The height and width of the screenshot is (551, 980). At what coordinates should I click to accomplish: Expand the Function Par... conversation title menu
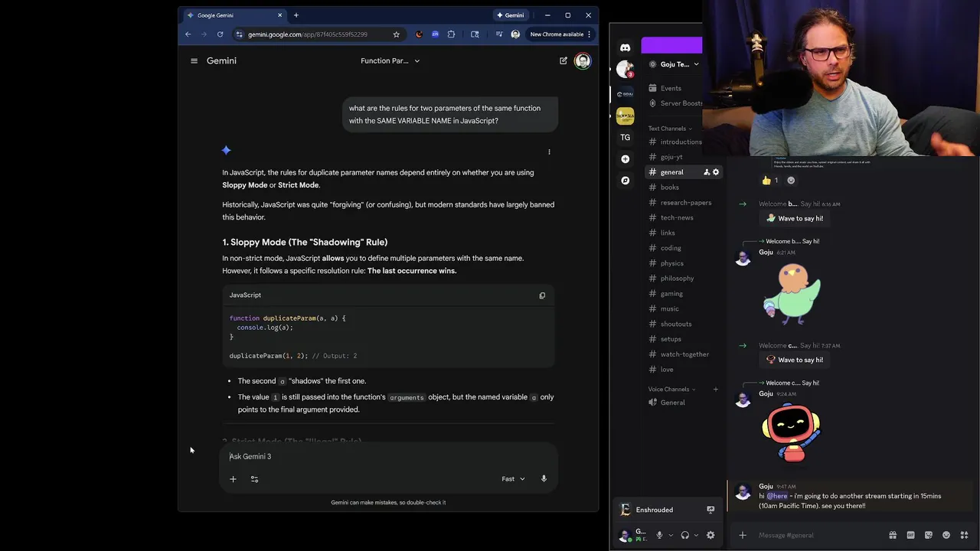(x=390, y=60)
